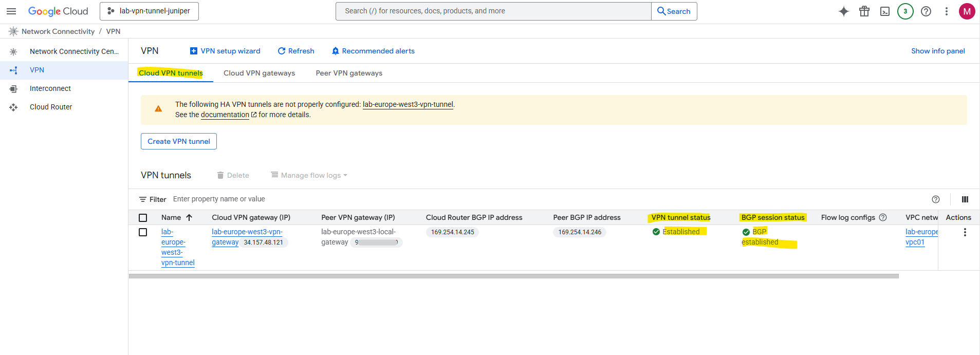Open the free trial gift icon
Screen dimensions: 980x355
tap(864, 11)
